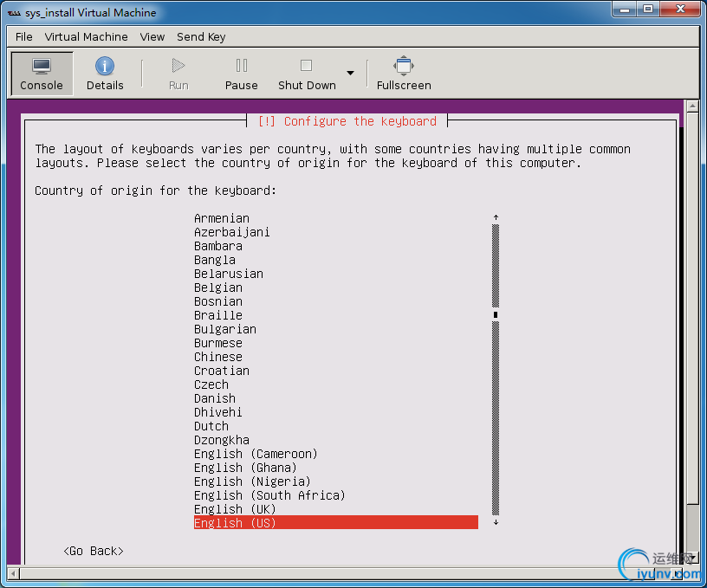The width and height of the screenshot is (707, 588).
Task: Select English (Ghana) layout
Action: click(245, 468)
